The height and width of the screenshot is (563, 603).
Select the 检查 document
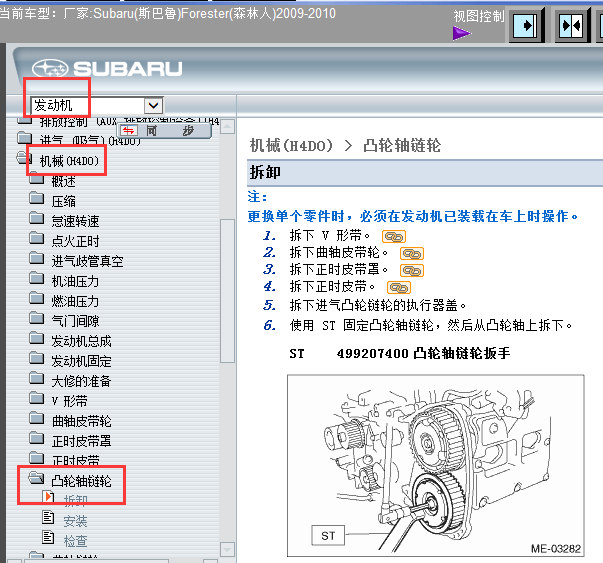75,541
